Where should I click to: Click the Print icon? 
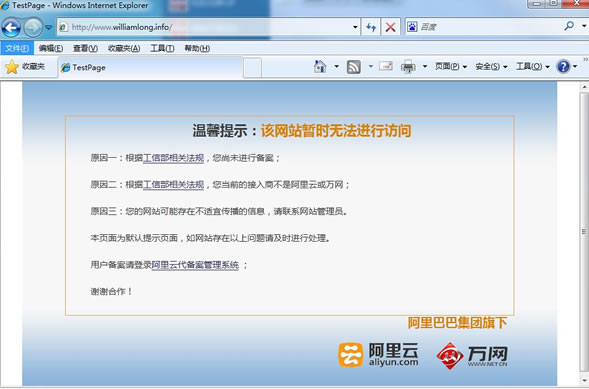[408, 66]
